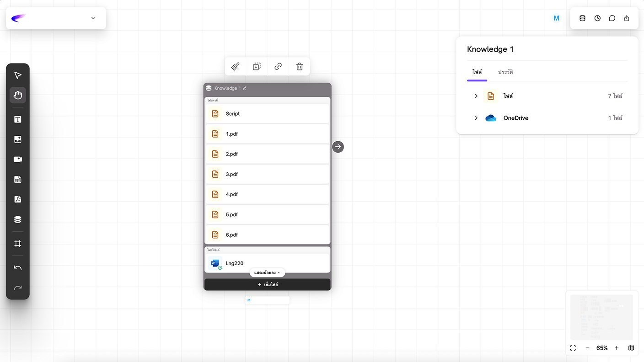The width and height of the screenshot is (644, 362).
Task: Click the link icon above the node
Action: coord(278,67)
